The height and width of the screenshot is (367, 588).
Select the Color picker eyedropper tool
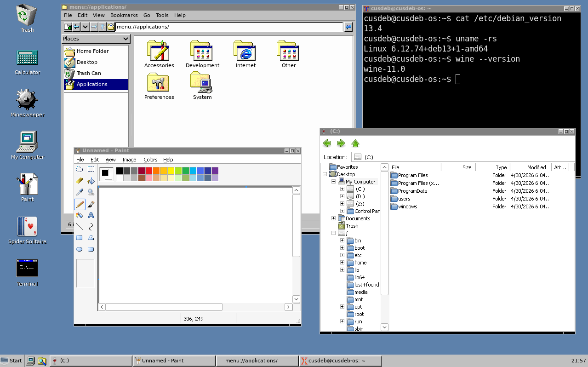(80, 192)
